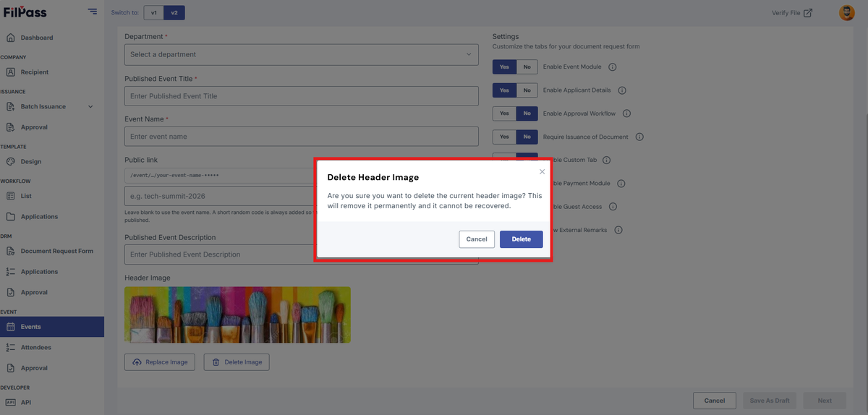
Task: Set Enable Event Module to No
Action: [527, 67]
